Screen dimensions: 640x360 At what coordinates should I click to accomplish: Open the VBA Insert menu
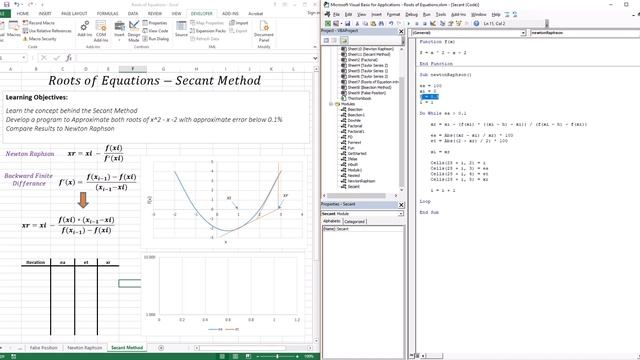coord(376,14)
